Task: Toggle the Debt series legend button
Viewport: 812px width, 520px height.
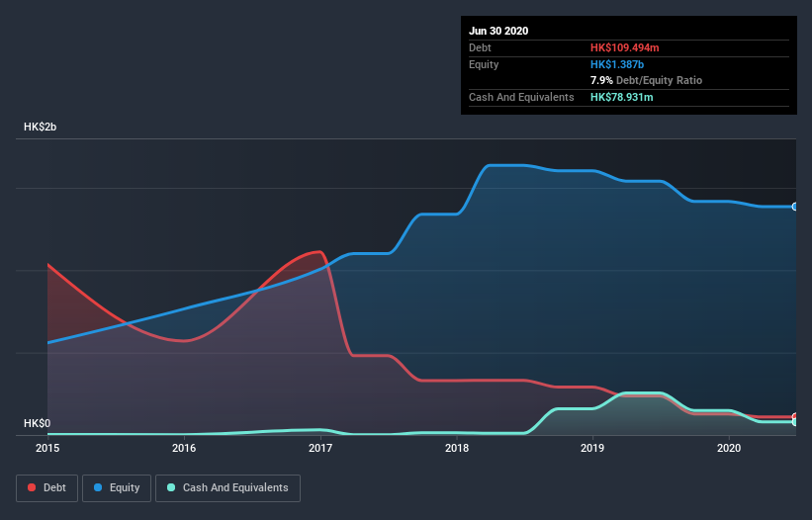Action: click(x=47, y=488)
